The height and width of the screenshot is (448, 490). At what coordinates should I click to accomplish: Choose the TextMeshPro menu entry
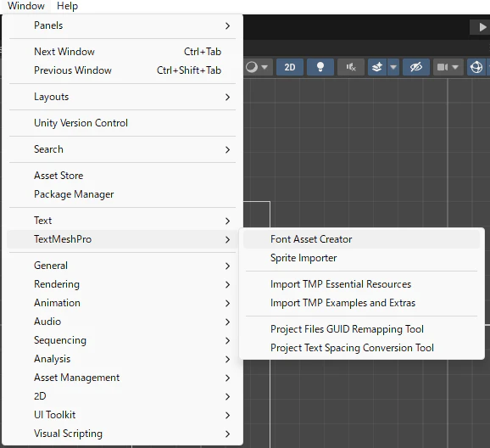tap(122, 239)
